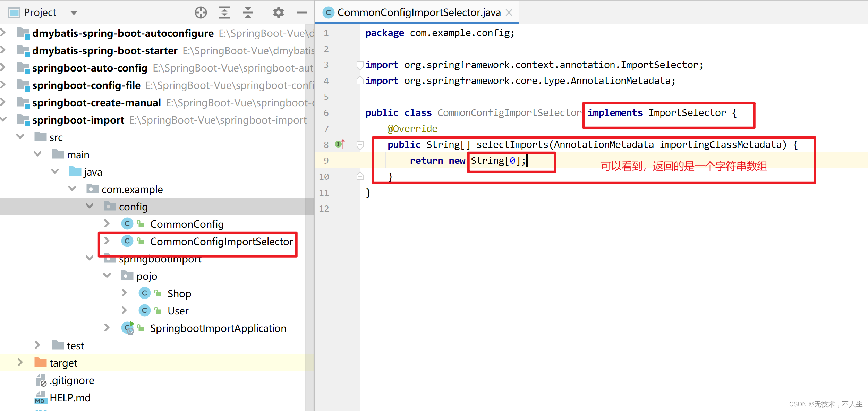This screenshot has height=411, width=868.
Task: Click the SpringbootImportApplication run class icon
Action: click(127, 328)
